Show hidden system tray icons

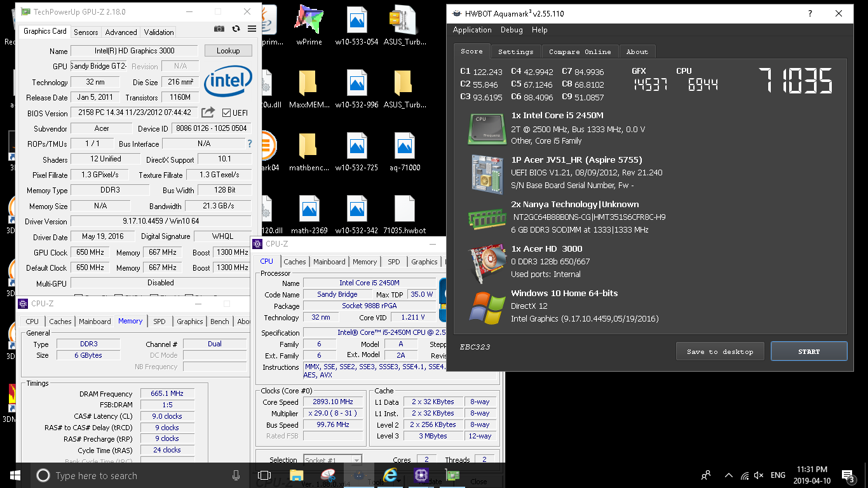point(728,475)
